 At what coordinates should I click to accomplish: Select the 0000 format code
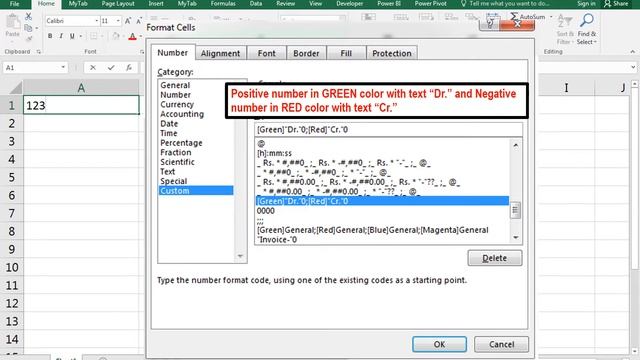[x=266, y=211]
